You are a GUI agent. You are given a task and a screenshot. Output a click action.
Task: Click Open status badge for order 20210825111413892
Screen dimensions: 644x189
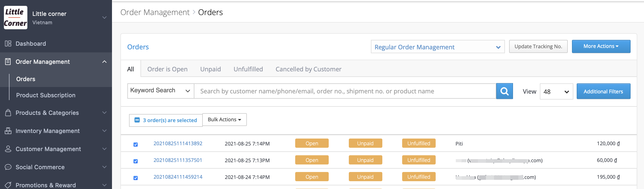point(312,143)
